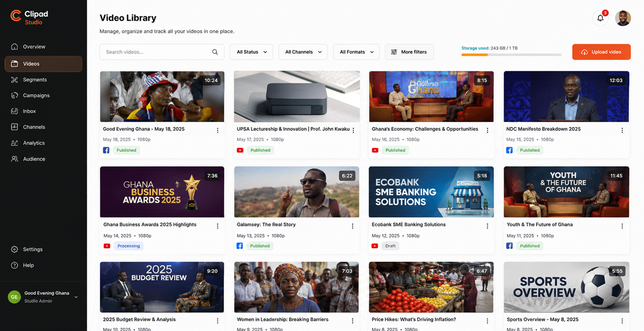Open options menu for Ecobank SME Banking video
The width and height of the screenshot is (644, 331).
(487, 226)
